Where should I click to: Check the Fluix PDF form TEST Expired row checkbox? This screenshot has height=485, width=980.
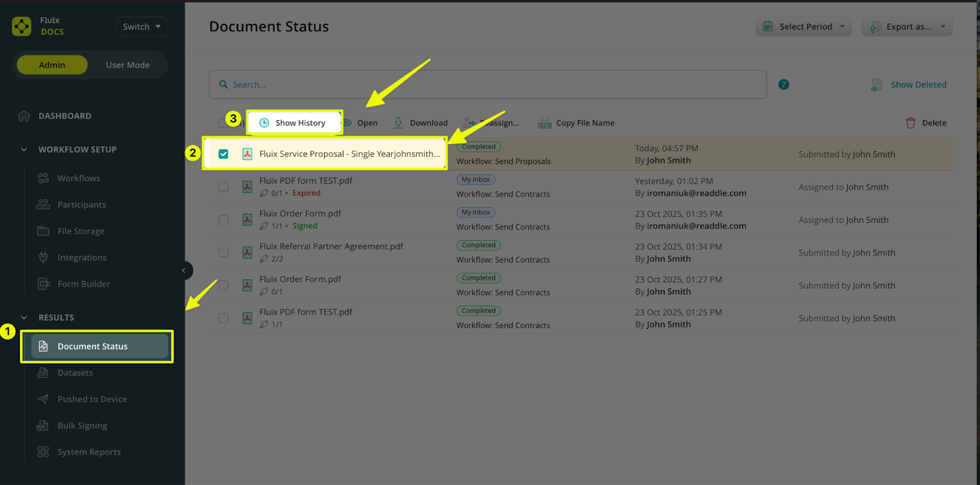click(224, 187)
